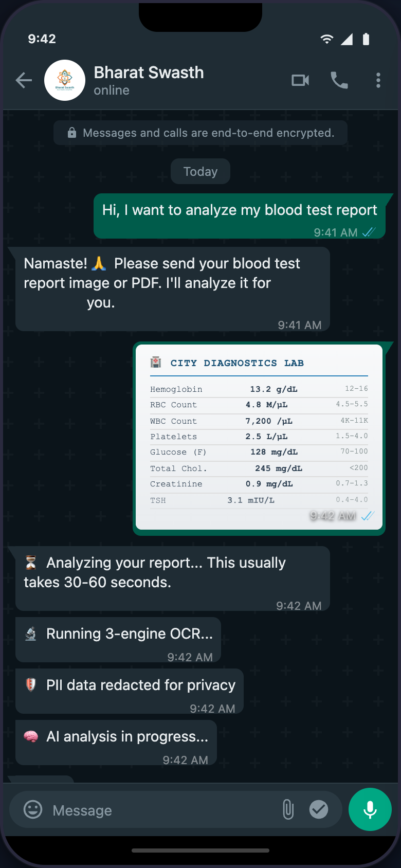Start a video call with Bharat Swasth
Screen dimensions: 401x868
[x=300, y=80]
